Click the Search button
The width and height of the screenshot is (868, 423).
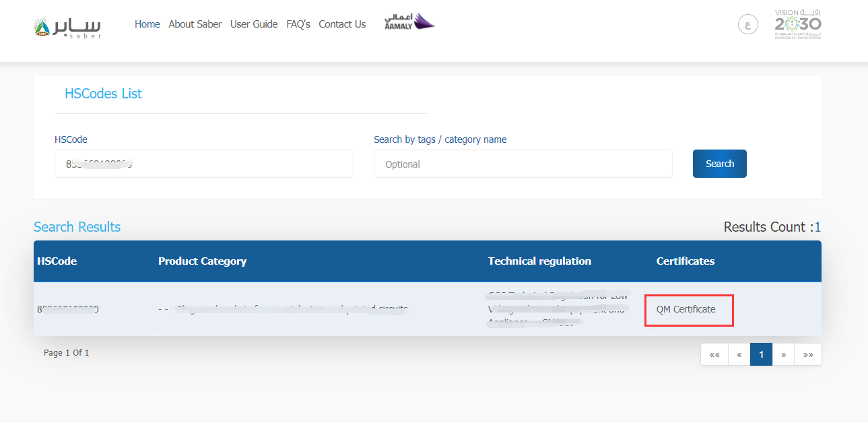tap(720, 164)
